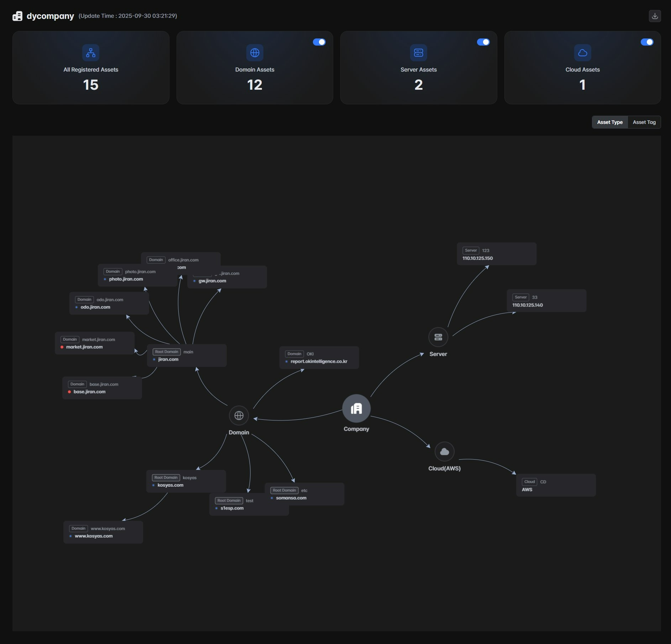This screenshot has width=671, height=644.
Task: Click the Cloud(AWS) node icon
Action: [x=444, y=452]
